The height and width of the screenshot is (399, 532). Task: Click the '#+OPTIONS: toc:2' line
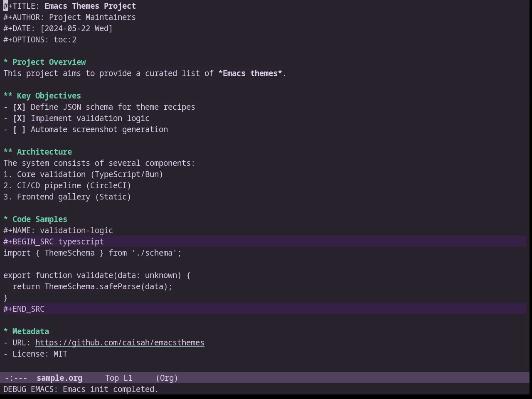coord(40,39)
